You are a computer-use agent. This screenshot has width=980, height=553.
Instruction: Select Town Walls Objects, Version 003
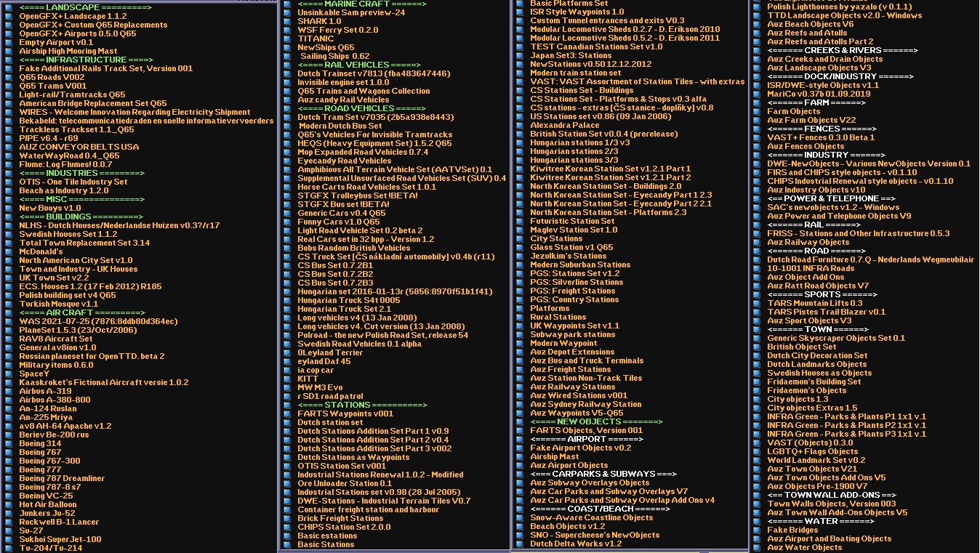coord(832,504)
